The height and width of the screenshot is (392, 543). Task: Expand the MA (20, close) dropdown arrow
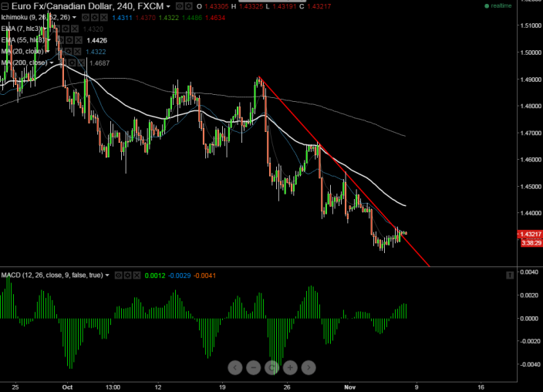(48, 52)
